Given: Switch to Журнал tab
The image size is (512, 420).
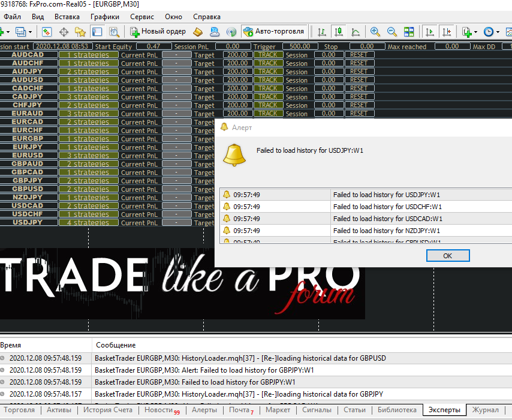Looking at the screenshot, I should pos(485,410).
